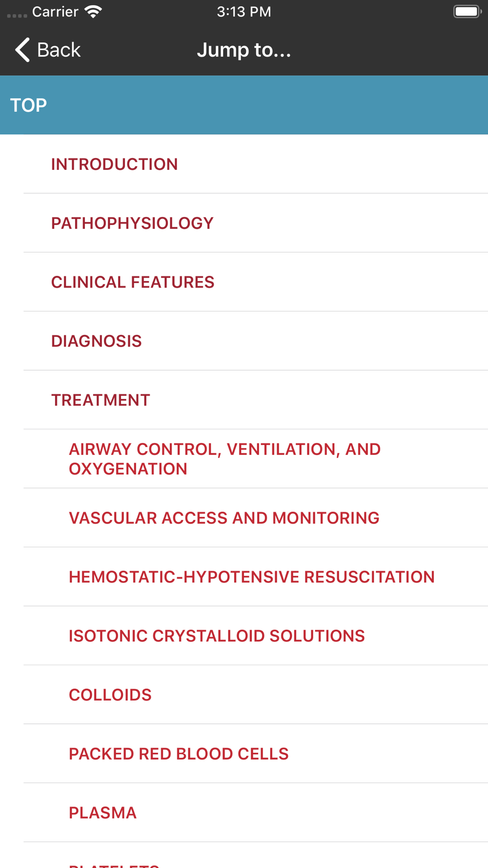Screen dimensions: 488x868
Task: Open Hemostatic-Hypotensive Resuscitation subsection
Action: pos(256,577)
